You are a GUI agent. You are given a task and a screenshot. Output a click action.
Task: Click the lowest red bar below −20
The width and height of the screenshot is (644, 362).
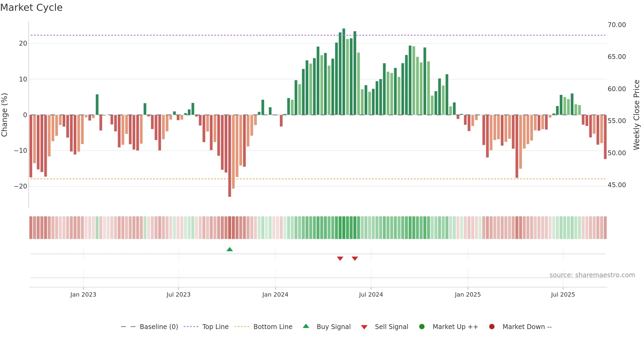[230, 156]
